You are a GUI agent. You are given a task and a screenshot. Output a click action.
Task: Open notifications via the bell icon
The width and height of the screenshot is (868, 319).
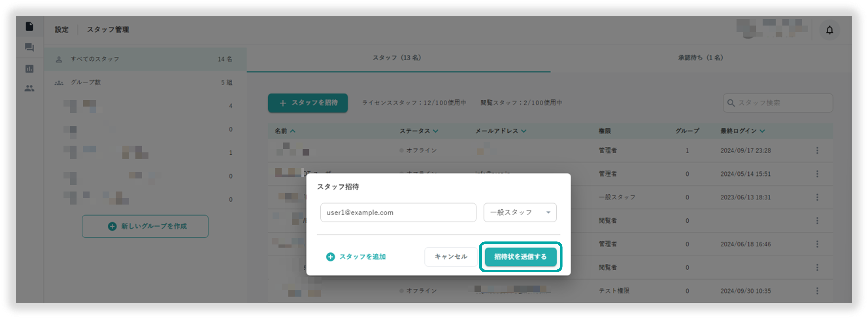point(830,30)
